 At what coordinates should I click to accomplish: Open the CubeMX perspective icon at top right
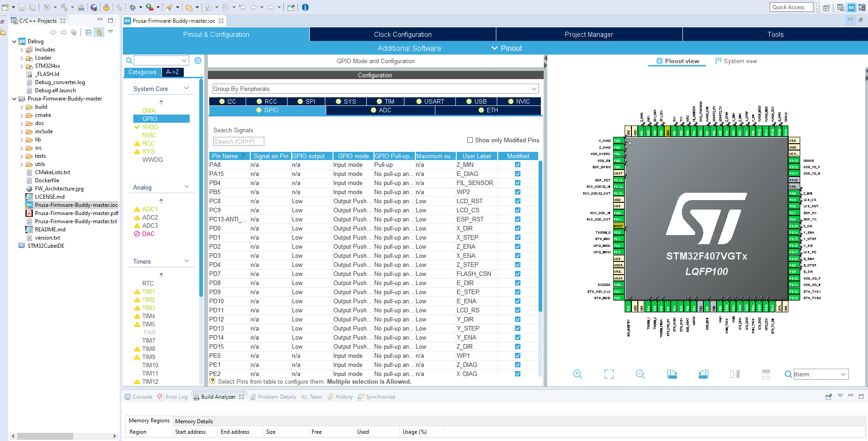[851, 7]
